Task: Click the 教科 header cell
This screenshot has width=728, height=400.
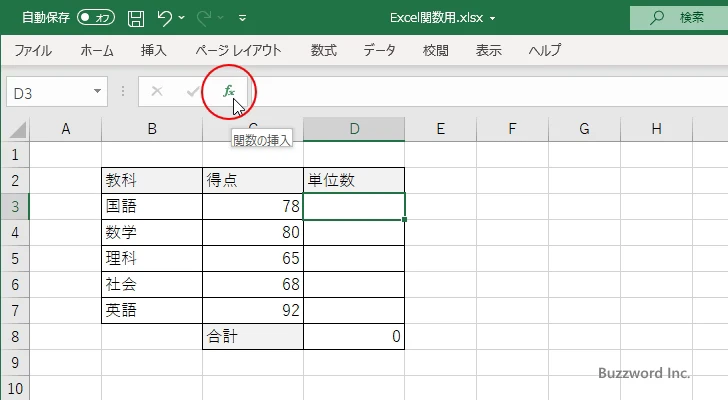Action: coord(152,180)
